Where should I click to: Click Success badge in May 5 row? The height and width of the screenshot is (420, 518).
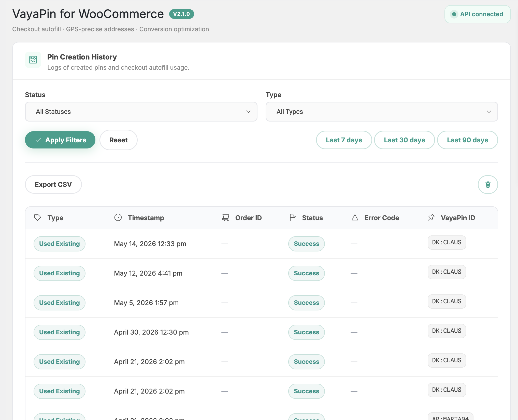[307, 303]
